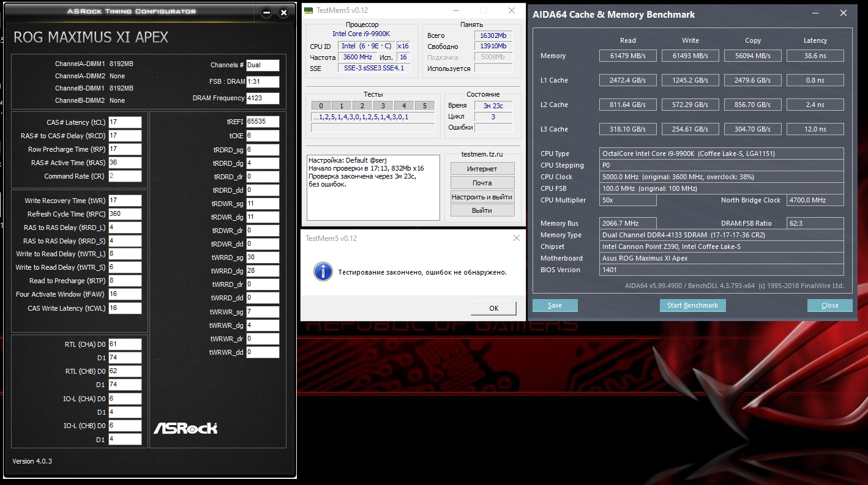868x485 pixels.
Task: Click the Command Rate (CR) field
Action: [x=125, y=176]
